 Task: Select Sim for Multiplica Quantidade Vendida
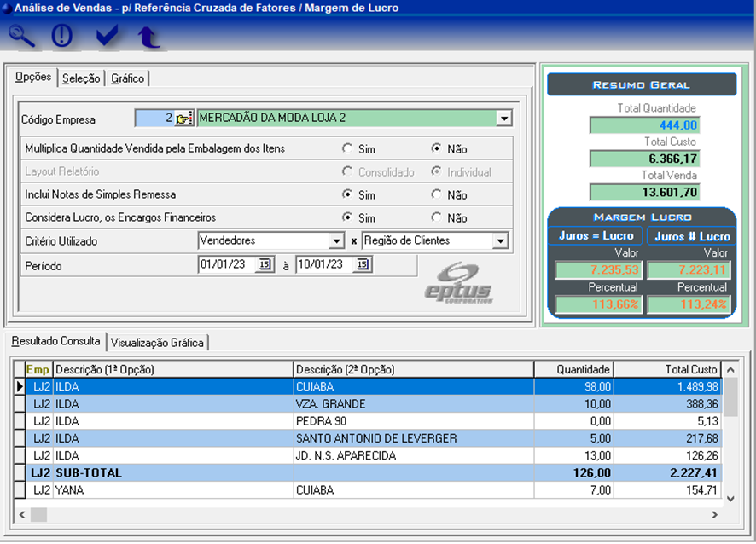[347, 148]
